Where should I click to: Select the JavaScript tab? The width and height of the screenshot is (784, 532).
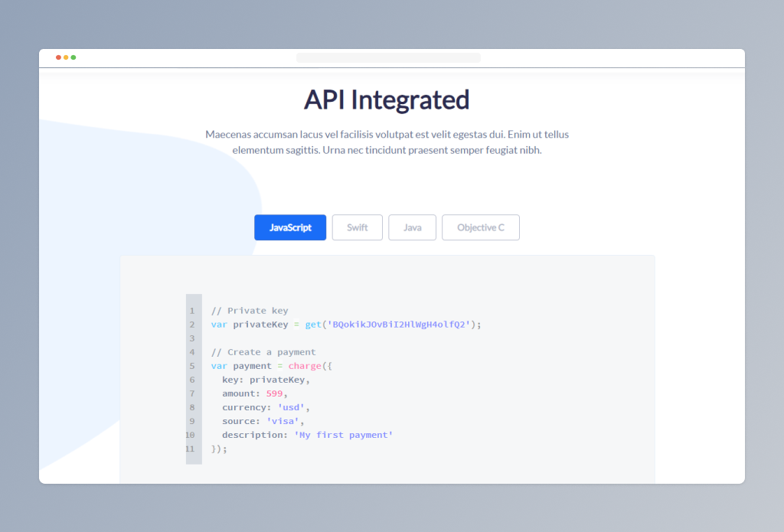click(290, 227)
